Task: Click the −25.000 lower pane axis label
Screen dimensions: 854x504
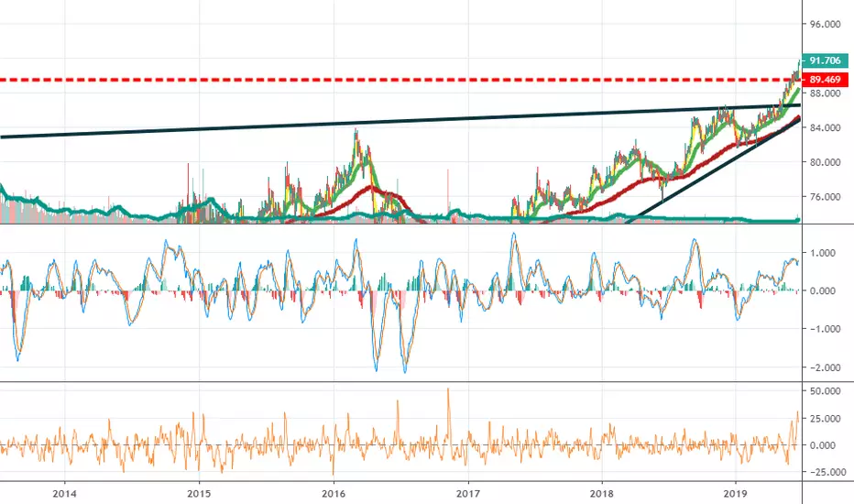Action: pyautogui.click(x=827, y=472)
